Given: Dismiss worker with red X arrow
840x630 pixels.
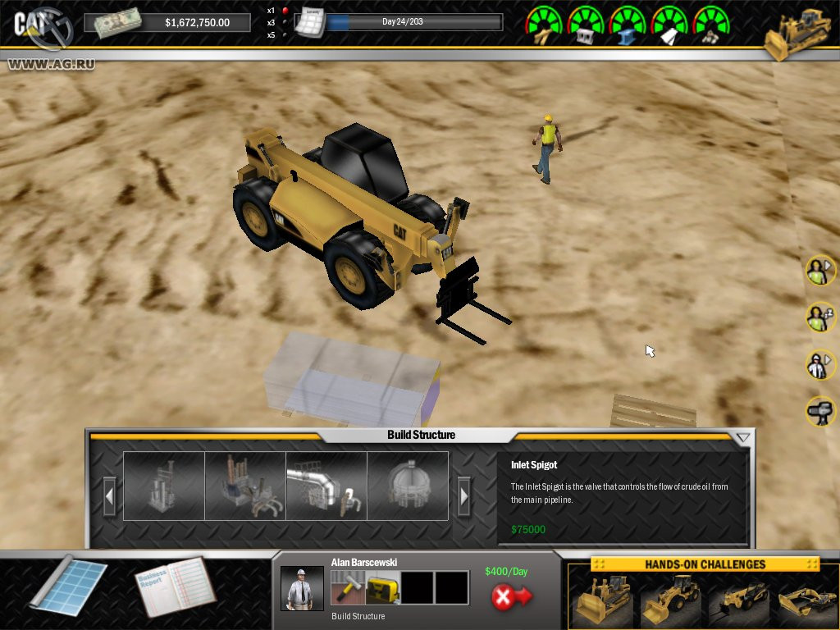Looking at the screenshot, I should [x=511, y=596].
